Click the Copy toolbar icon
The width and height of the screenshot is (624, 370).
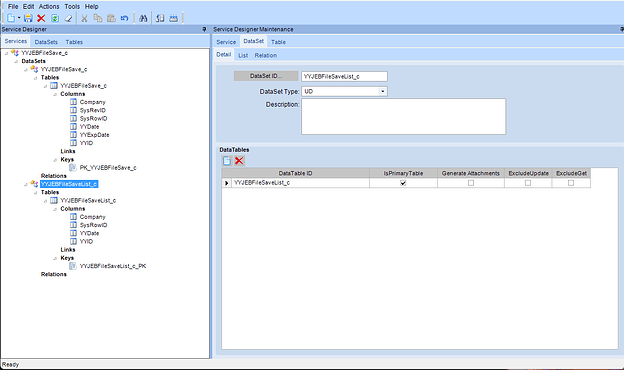[98, 18]
